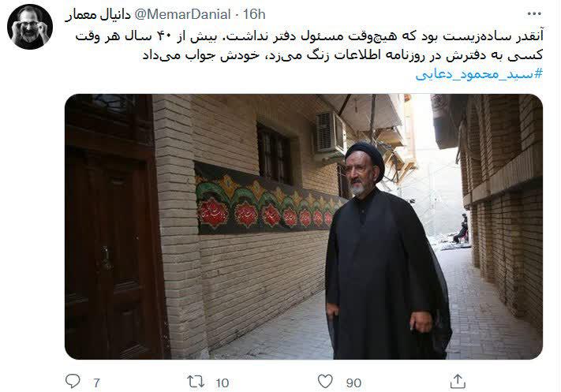Open profile via name دانیال معمار
The width and height of the screenshot is (561, 392).
click(x=98, y=15)
